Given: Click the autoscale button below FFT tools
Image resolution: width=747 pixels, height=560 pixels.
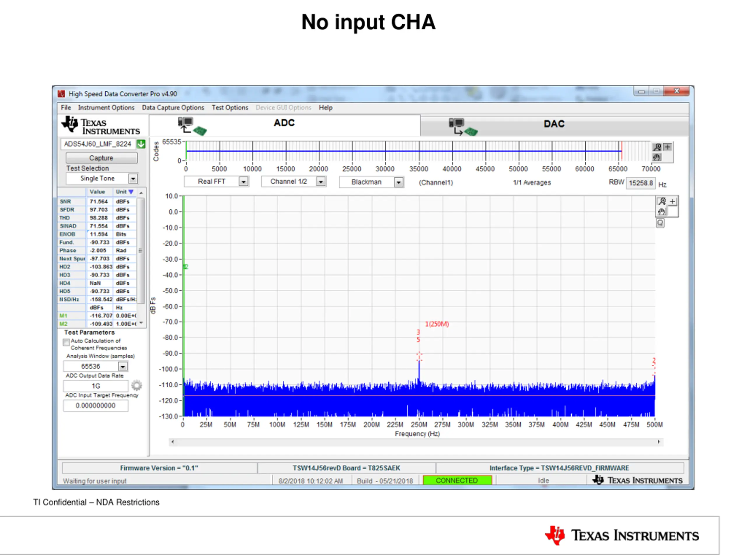Looking at the screenshot, I should click(x=660, y=223).
